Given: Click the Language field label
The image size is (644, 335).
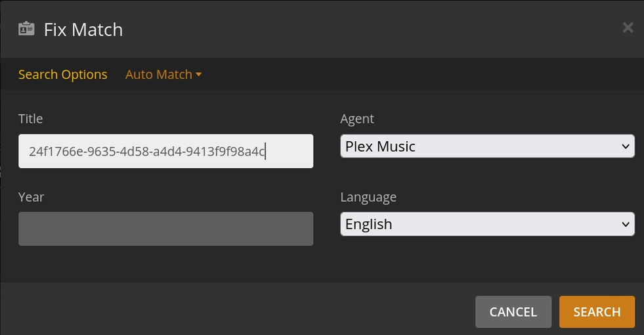Looking at the screenshot, I should point(368,196).
